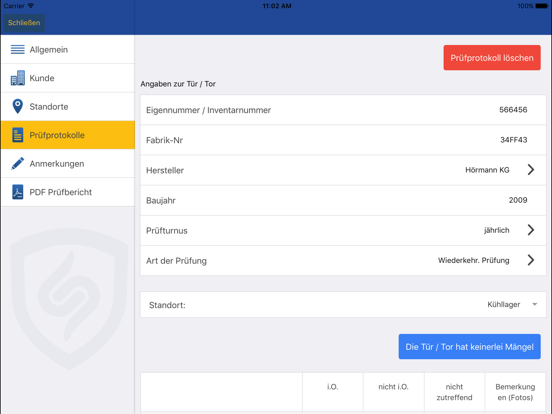
Task: Click the i.O. column header
Action: pos(332,387)
